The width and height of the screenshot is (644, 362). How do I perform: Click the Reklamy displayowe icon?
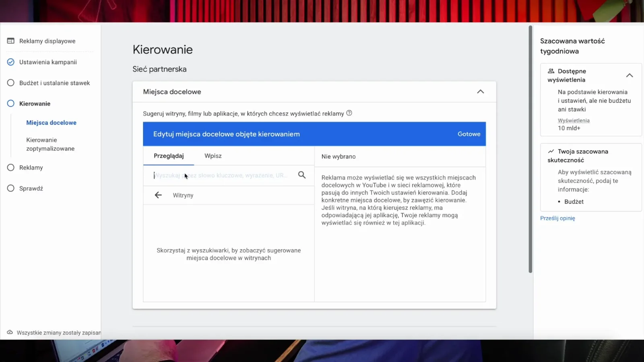11,41
